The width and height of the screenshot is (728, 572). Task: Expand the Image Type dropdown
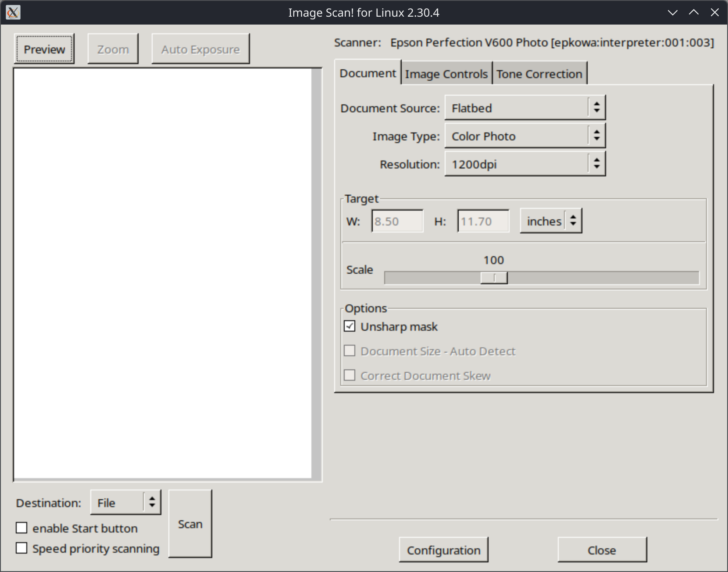(x=525, y=136)
